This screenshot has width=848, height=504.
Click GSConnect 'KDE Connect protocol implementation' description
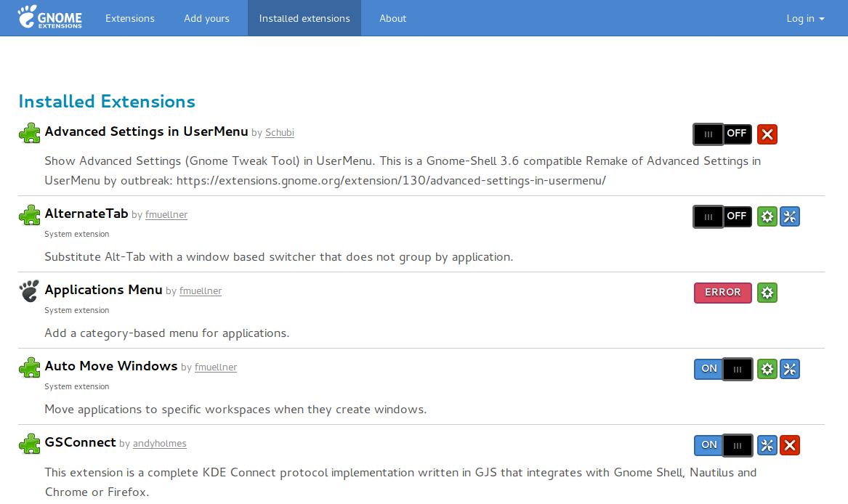tap(400, 482)
